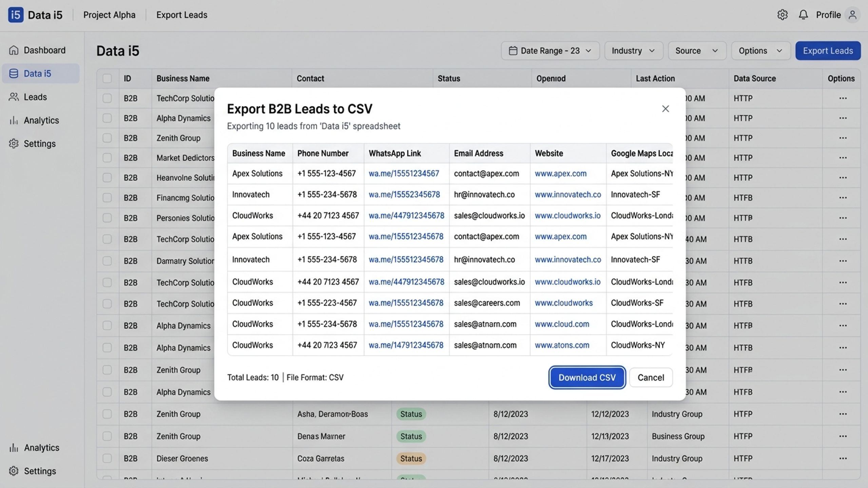Click the blue Export Leads button

pyautogui.click(x=828, y=51)
